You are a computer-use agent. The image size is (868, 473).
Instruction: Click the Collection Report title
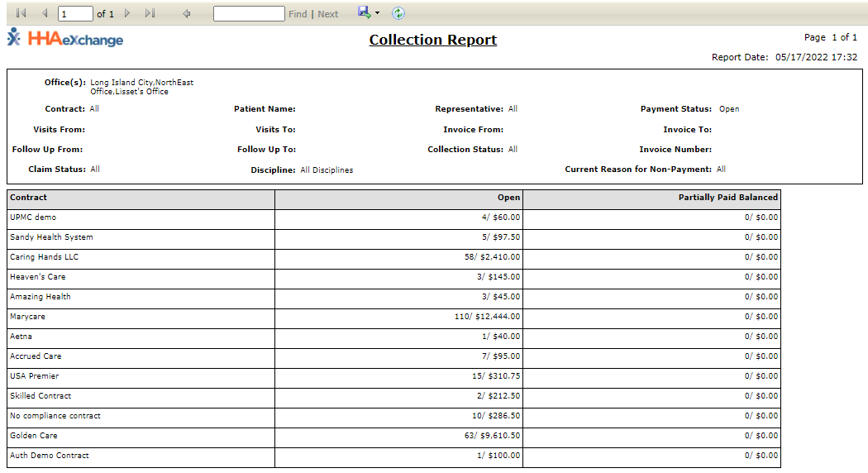[432, 40]
